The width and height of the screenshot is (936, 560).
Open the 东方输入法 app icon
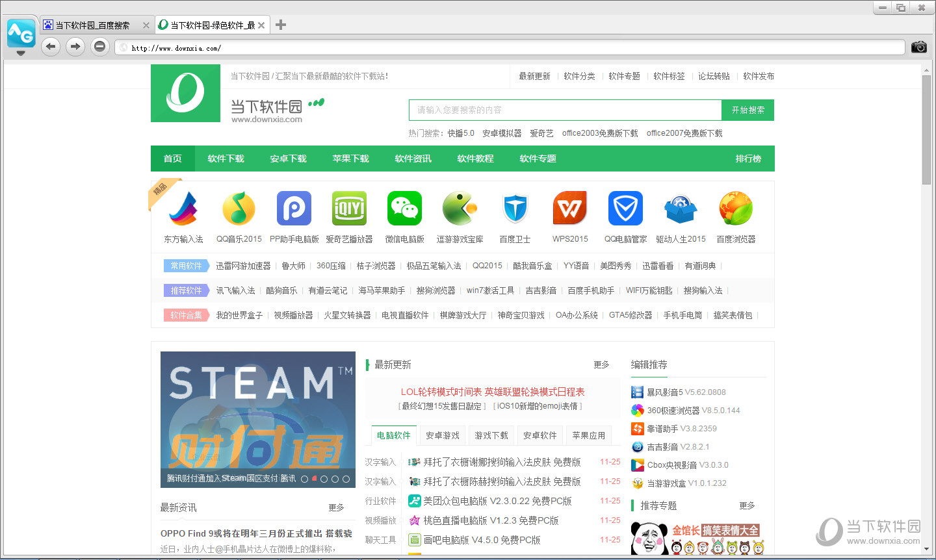[183, 209]
